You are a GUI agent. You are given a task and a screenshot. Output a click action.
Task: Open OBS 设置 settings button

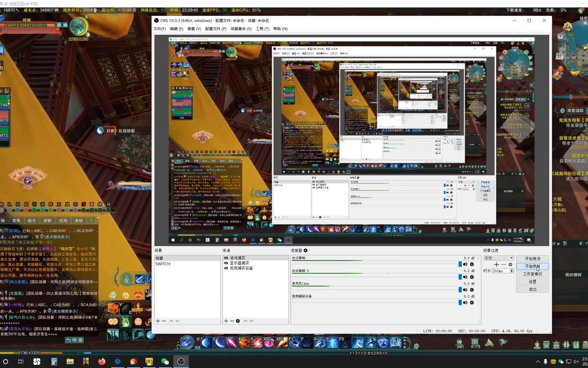(x=532, y=282)
